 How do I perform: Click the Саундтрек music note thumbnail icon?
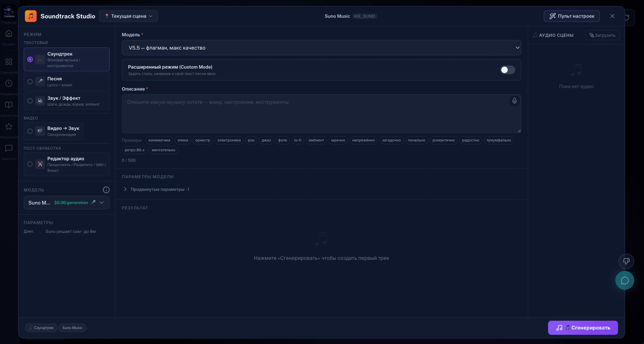pyautogui.click(x=40, y=60)
